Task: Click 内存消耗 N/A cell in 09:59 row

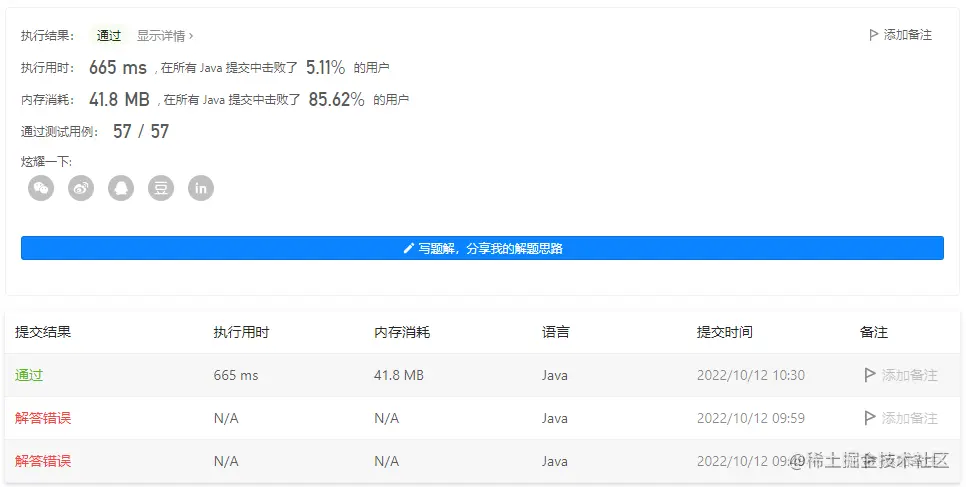Action: click(x=386, y=418)
